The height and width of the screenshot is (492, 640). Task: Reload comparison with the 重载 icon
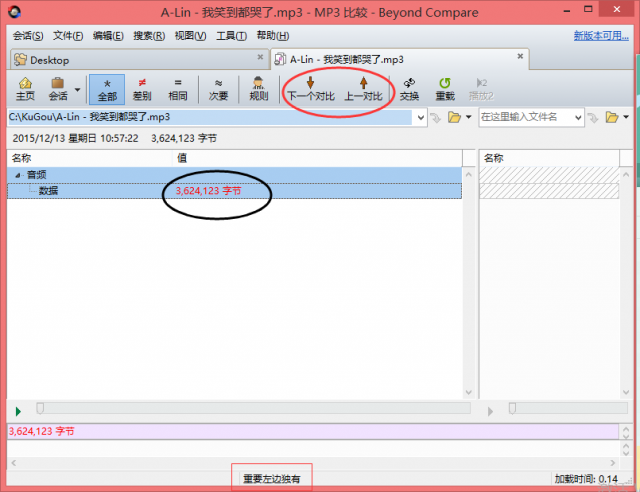coord(445,89)
